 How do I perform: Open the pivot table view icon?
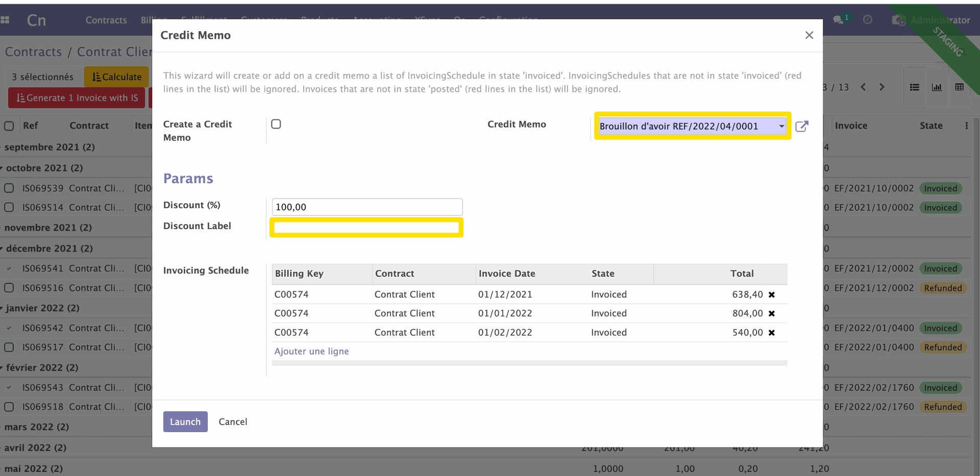coord(959,87)
